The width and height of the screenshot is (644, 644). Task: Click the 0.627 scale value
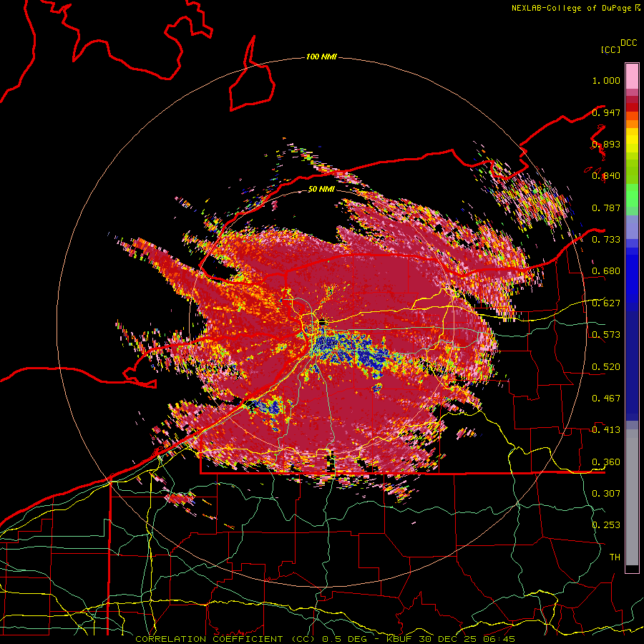606,303
